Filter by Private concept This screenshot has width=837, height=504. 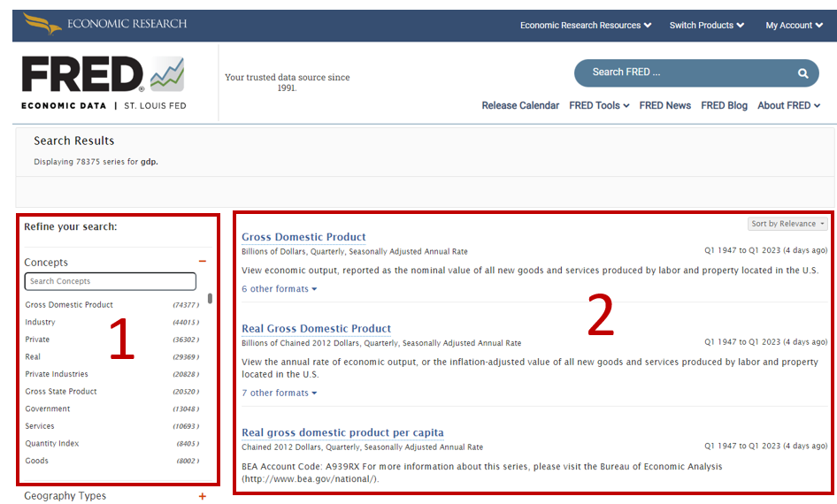pyautogui.click(x=37, y=340)
